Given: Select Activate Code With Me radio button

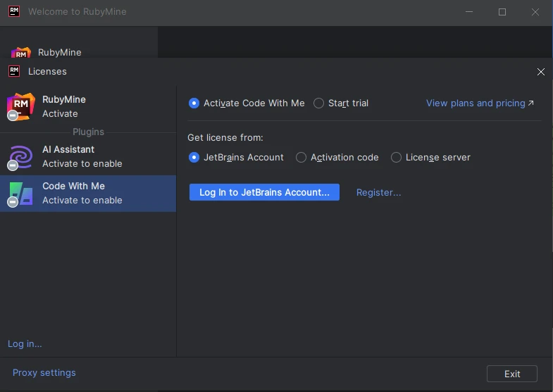Looking at the screenshot, I should [x=194, y=103].
